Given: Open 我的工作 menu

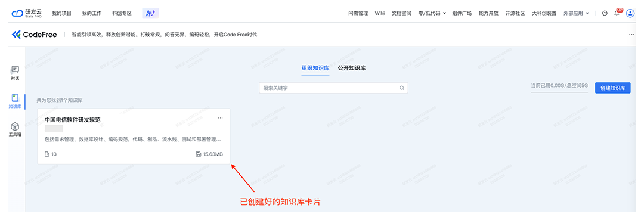Looking at the screenshot, I should click(92, 13).
